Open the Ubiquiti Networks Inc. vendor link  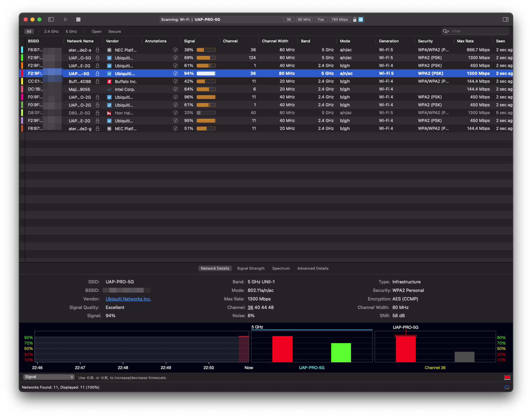(x=128, y=299)
